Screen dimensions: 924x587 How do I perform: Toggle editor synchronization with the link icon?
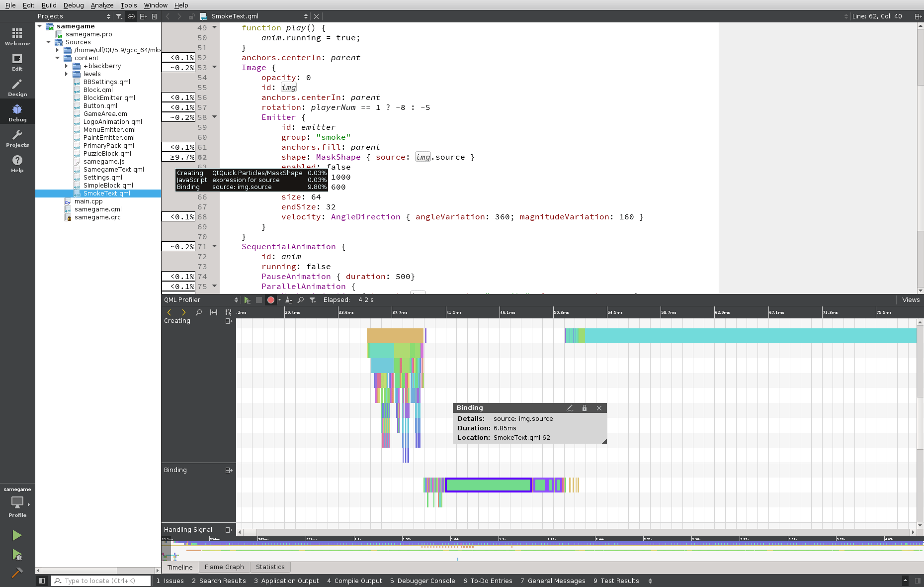pos(131,16)
